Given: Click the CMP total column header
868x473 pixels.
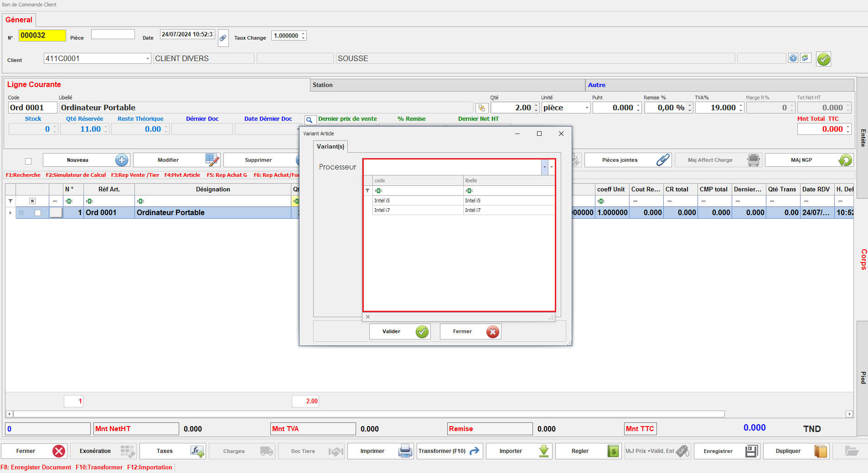Looking at the screenshot, I should [713, 189].
